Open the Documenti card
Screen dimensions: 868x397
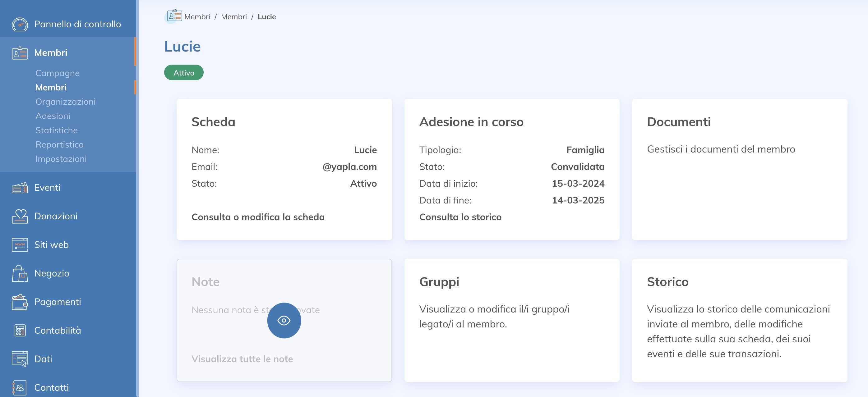tap(739, 169)
